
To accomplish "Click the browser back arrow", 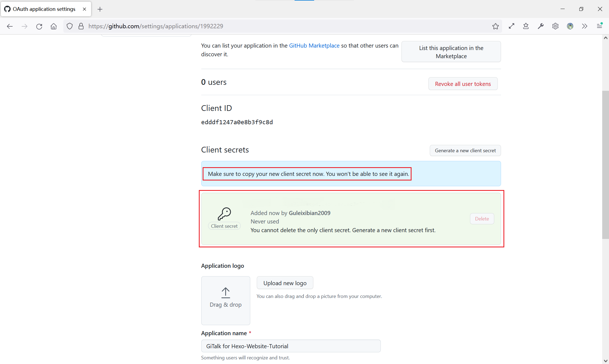I will (10, 26).
